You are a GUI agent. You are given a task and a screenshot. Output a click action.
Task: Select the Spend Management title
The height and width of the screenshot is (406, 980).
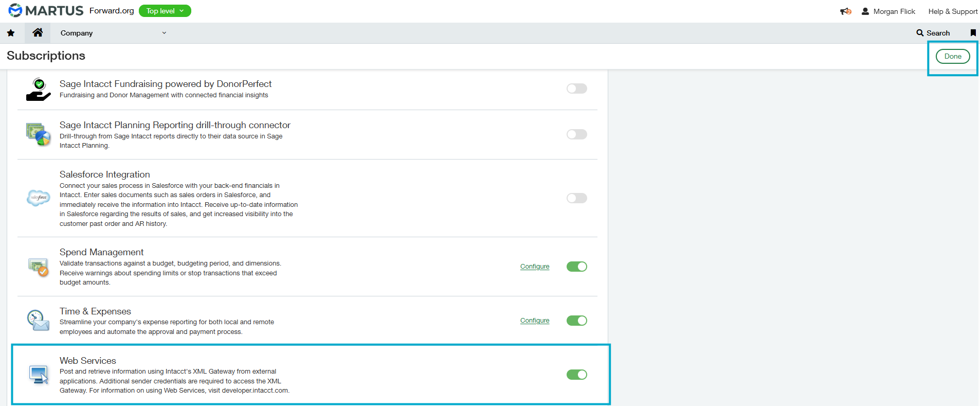101,252
